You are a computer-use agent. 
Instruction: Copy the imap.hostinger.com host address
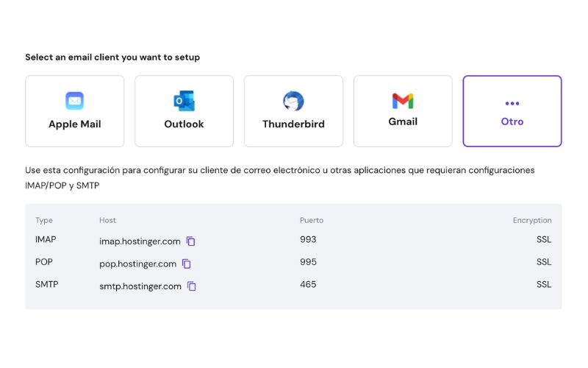[190, 241]
